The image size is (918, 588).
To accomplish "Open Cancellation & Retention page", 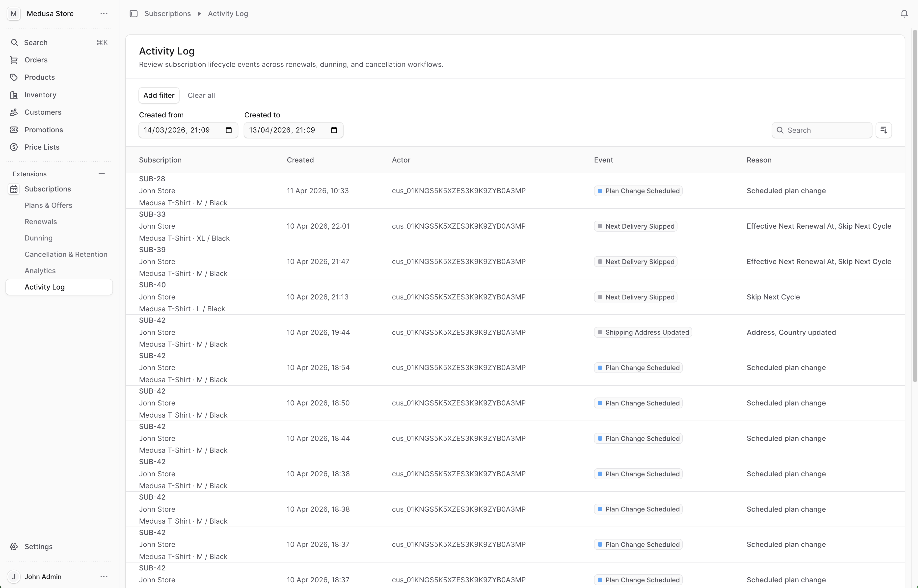I will click(66, 254).
